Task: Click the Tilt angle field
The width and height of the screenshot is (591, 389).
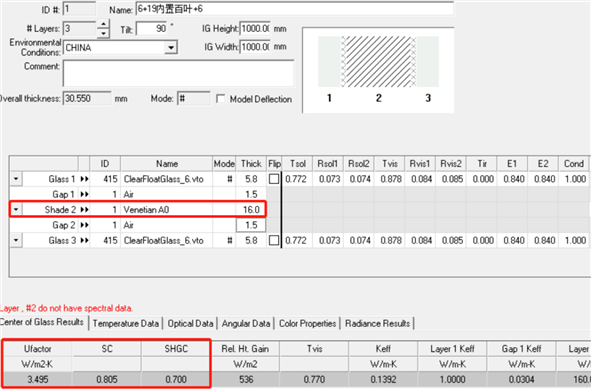Action: coord(152,29)
